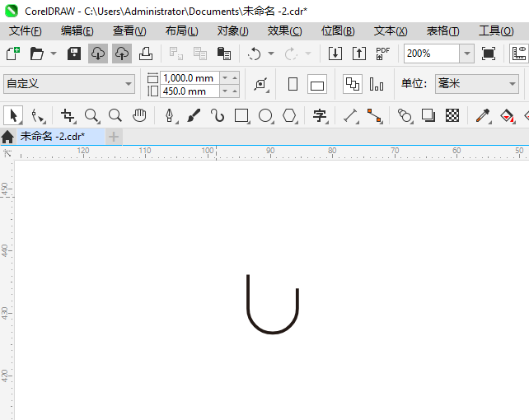Screen dimensions: 529x420
Task: Select the Ellipse tool
Action: point(265,115)
